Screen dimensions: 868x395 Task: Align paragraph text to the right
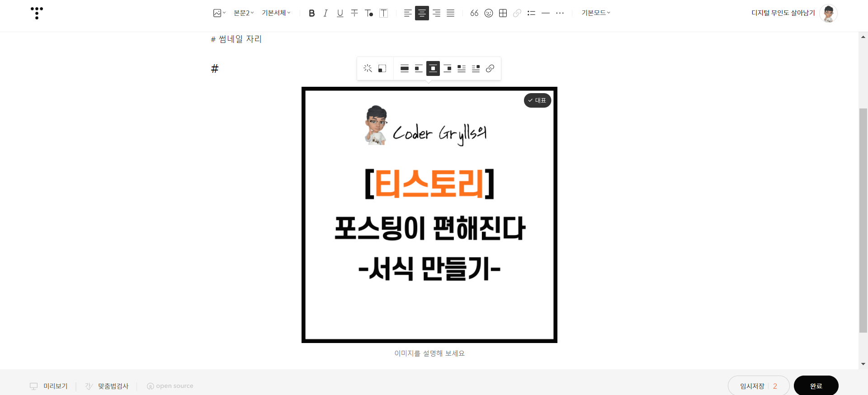click(x=436, y=13)
